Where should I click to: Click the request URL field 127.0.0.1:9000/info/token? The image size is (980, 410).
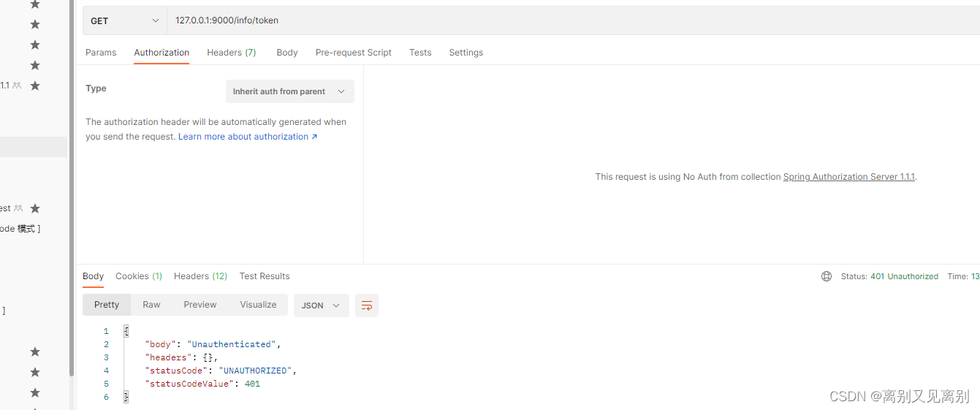(573, 20)
